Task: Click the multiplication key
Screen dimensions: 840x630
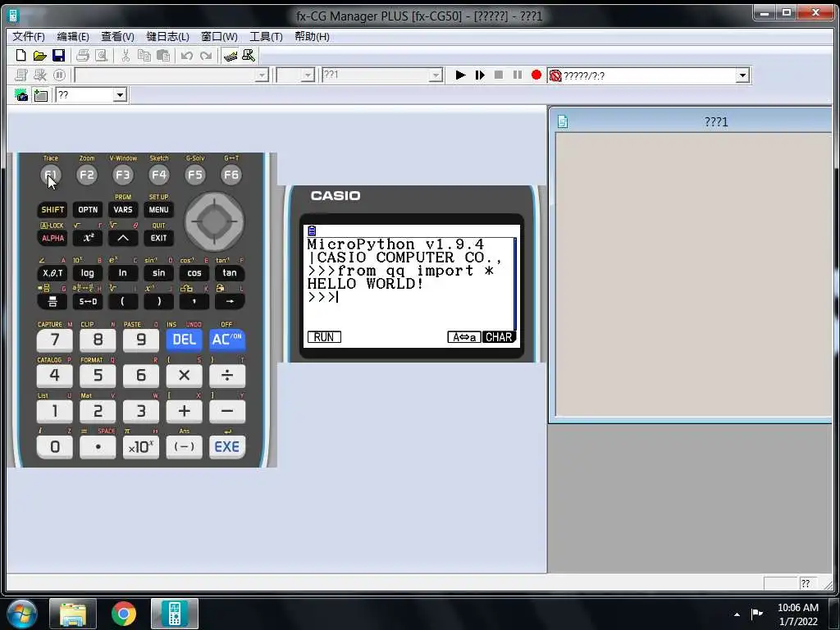Action: [x=184, y=376]
